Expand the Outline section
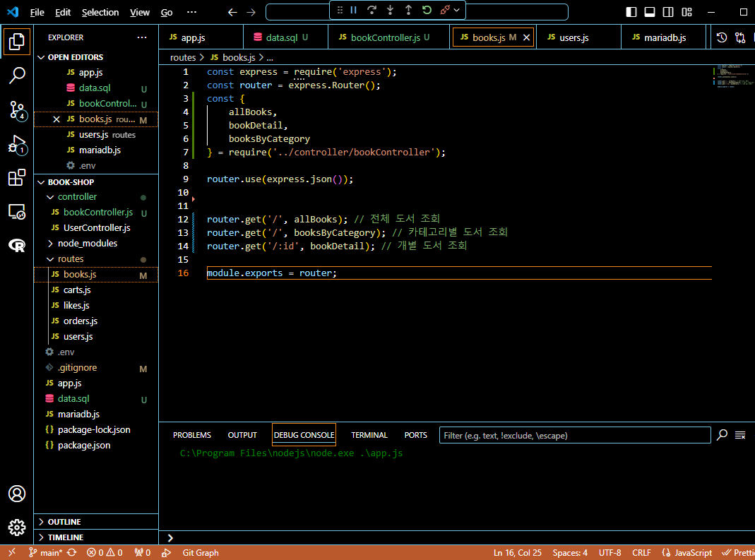Screen dimensions: 755x560 tap(96, 522)
